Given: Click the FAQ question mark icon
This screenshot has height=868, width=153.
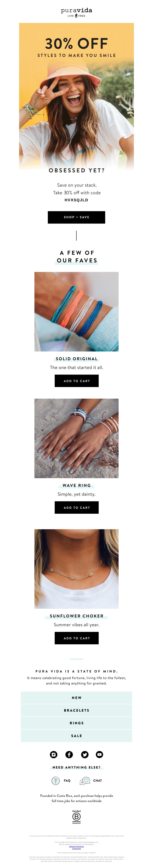Looking at the screenshot, I should click(55, 780).
